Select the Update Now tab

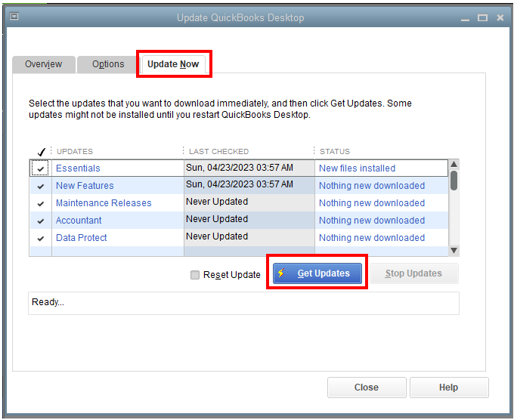tap(173, 64)
